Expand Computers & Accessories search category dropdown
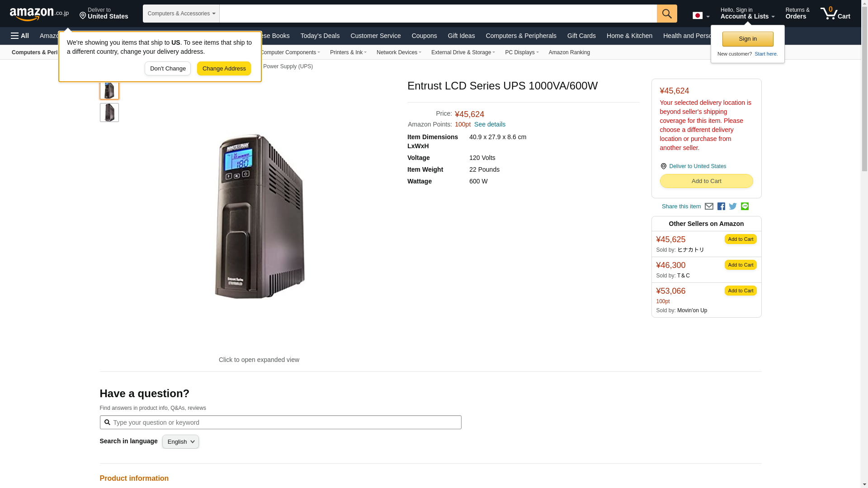The height and width of the screenshot is (488, 868). [x=181, y=14]
